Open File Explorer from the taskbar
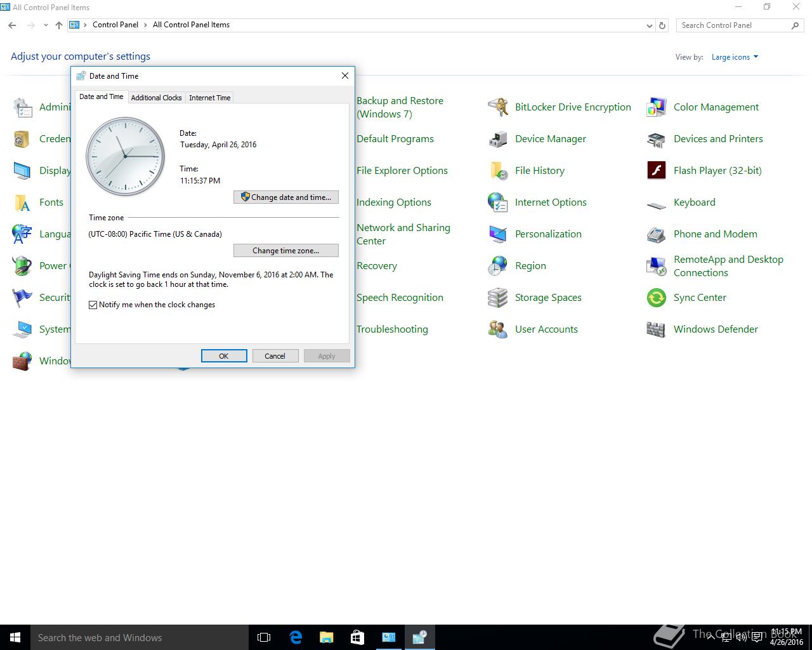The height and width of the screenshot is (650, 812). 327,637
